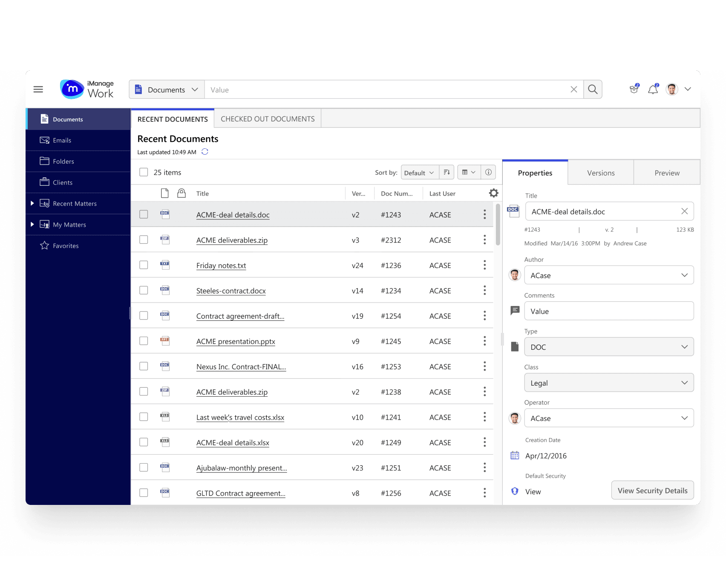This screenshot has height=588, width=726.
Task: Select the checkbox for Friday notes.txt
Action: click(x=144, y=265)
